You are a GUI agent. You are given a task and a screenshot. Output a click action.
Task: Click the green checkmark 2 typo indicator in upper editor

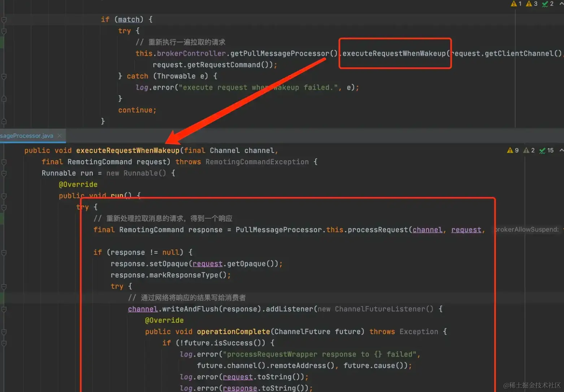pyautogui.click(x=548, y=4)
